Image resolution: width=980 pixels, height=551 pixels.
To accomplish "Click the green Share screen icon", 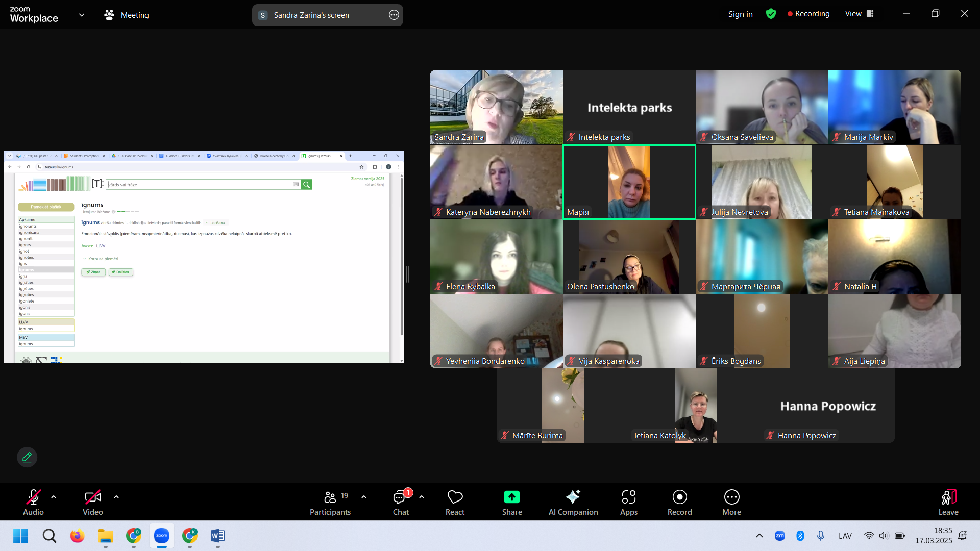I will tap(511, 497).
